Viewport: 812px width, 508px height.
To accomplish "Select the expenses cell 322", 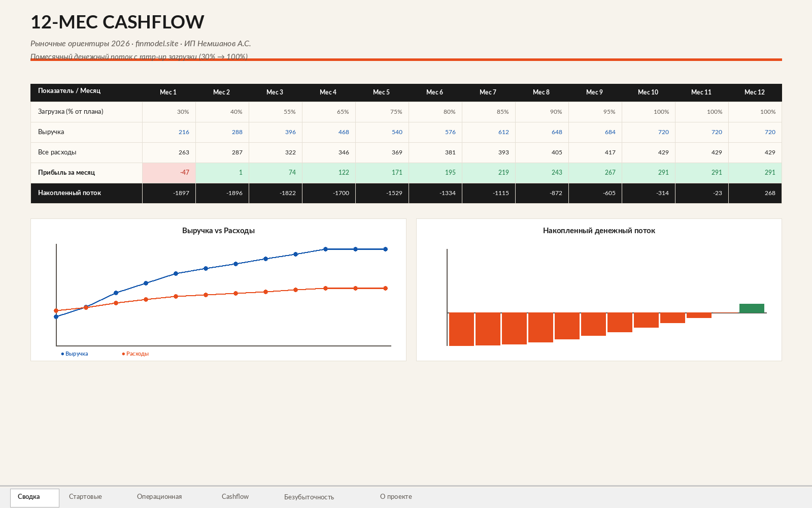I will click(x=276, y=152).
